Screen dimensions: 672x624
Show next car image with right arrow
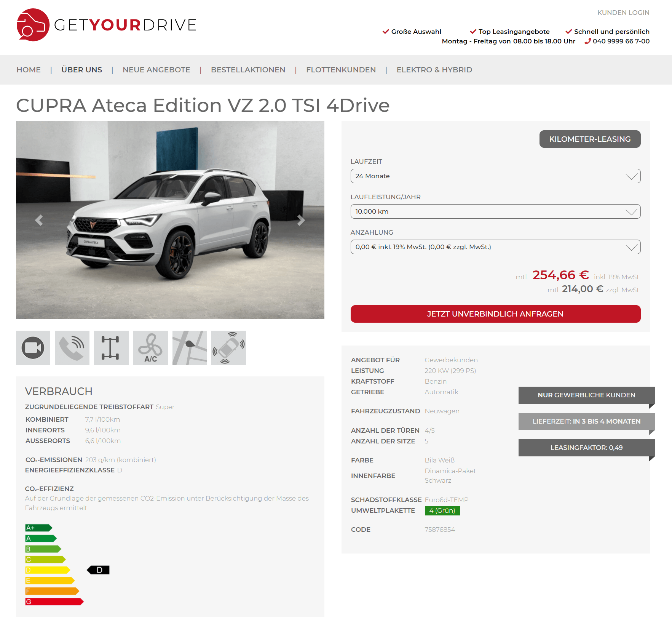coord(301,220)
